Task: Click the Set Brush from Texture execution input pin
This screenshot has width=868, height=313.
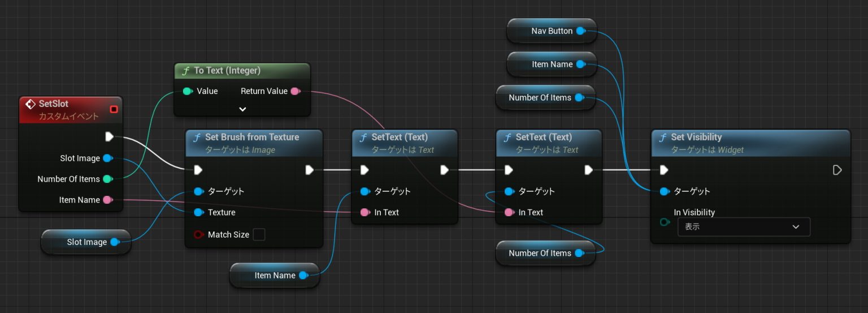Action: click(x=198, y=170)
